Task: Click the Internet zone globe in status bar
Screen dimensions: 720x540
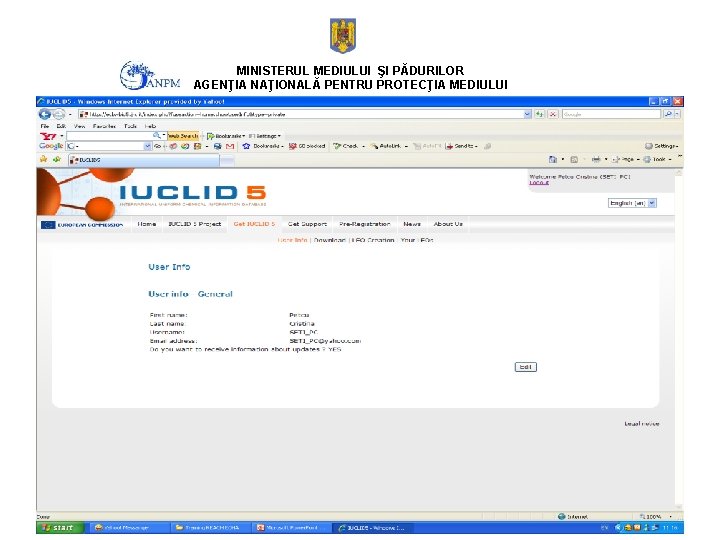Action: 561,516
